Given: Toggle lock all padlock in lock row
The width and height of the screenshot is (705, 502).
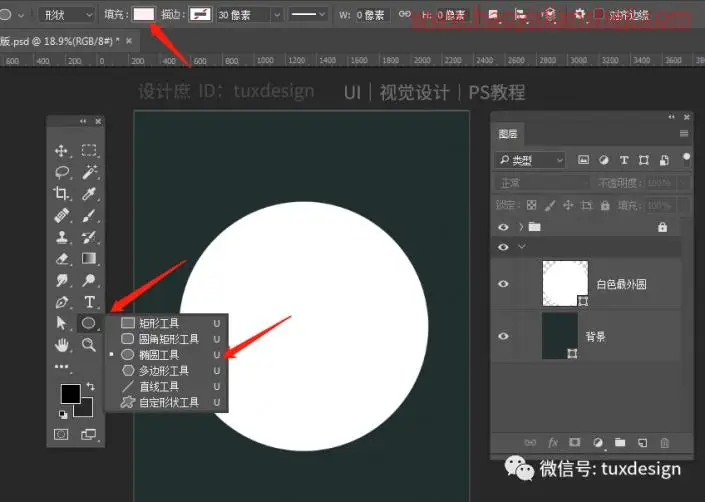Looking at the screenshot, I should tap(605, 205).
